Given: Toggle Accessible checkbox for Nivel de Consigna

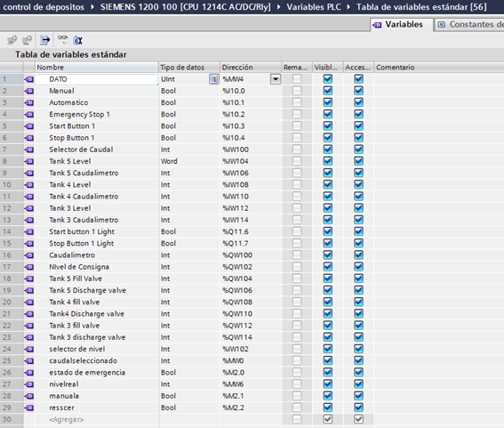Looking at the screenshot, I should click(x=358, y=267).
